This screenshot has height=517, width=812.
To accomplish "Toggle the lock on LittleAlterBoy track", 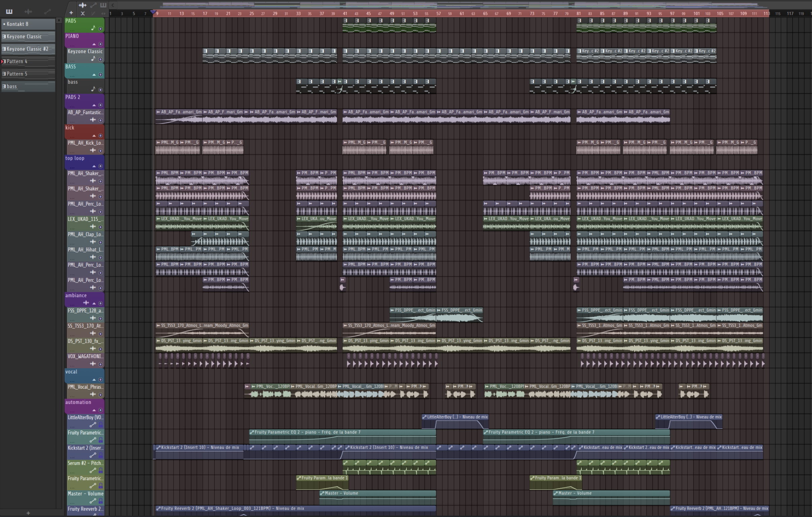I will click(100, 425).
